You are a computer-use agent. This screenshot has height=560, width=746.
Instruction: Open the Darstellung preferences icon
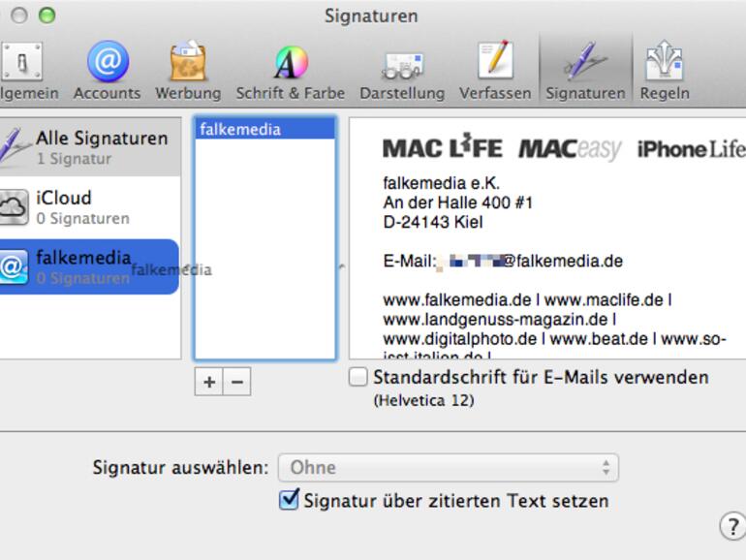click(402, 66)
